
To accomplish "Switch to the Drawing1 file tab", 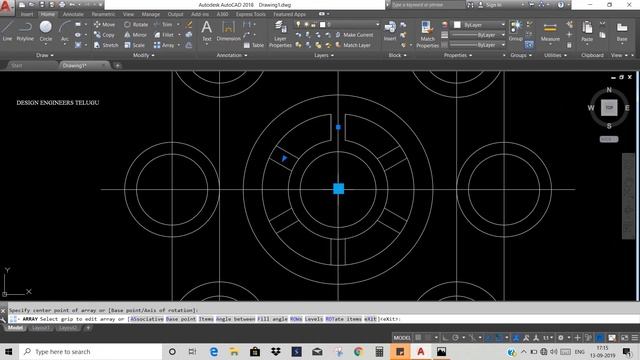I will coord(84,65).
